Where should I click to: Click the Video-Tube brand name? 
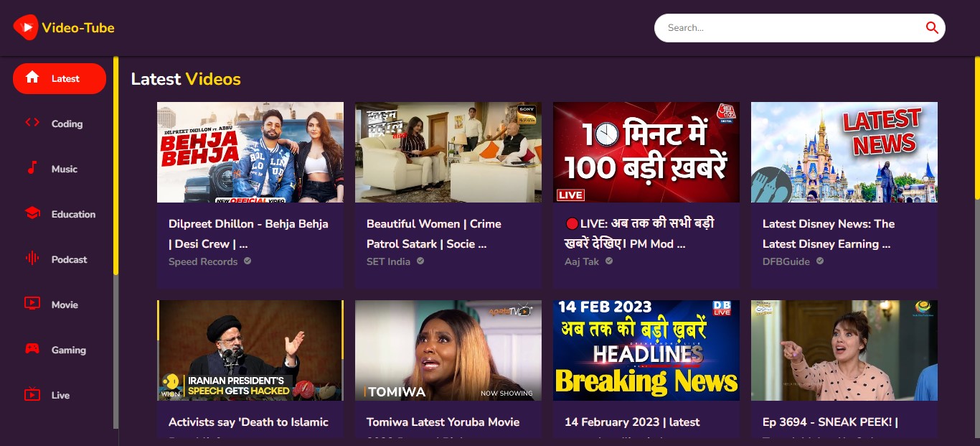pos(78,28)
